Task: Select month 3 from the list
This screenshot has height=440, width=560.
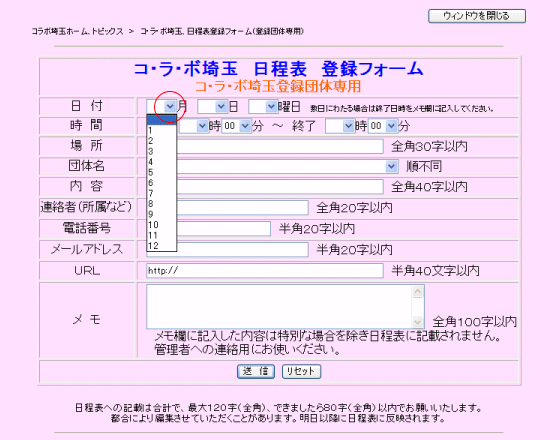Action: coord(161,151)
